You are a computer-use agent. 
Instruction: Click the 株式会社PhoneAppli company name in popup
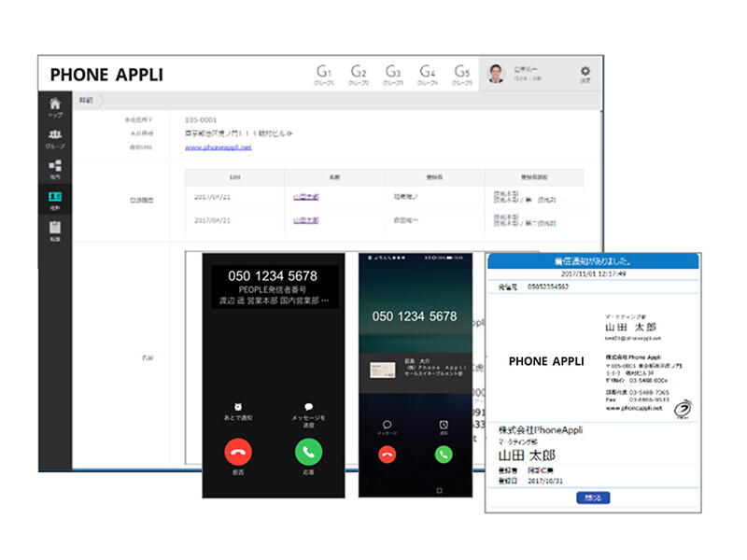pos(541,430)
